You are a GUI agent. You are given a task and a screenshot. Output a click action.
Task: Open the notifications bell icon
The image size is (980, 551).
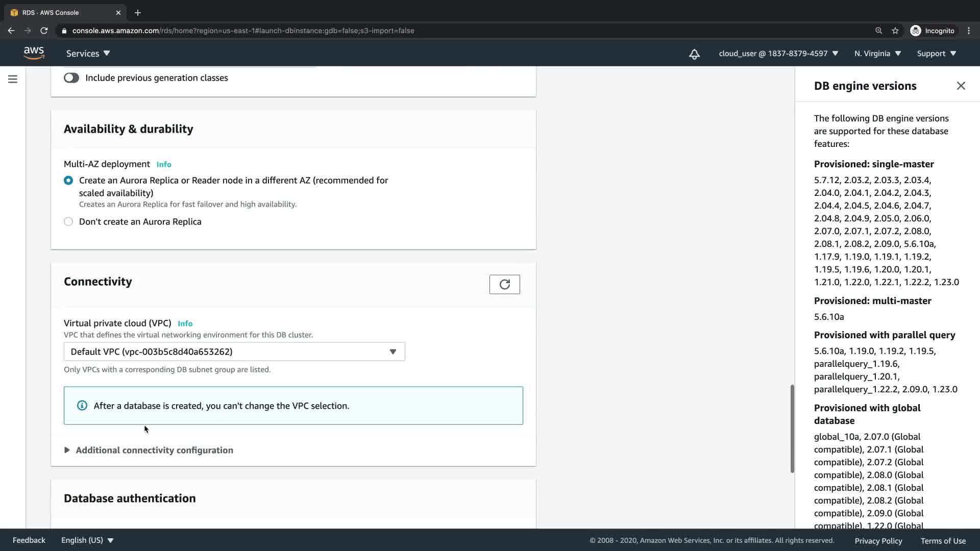click(694, 54)
